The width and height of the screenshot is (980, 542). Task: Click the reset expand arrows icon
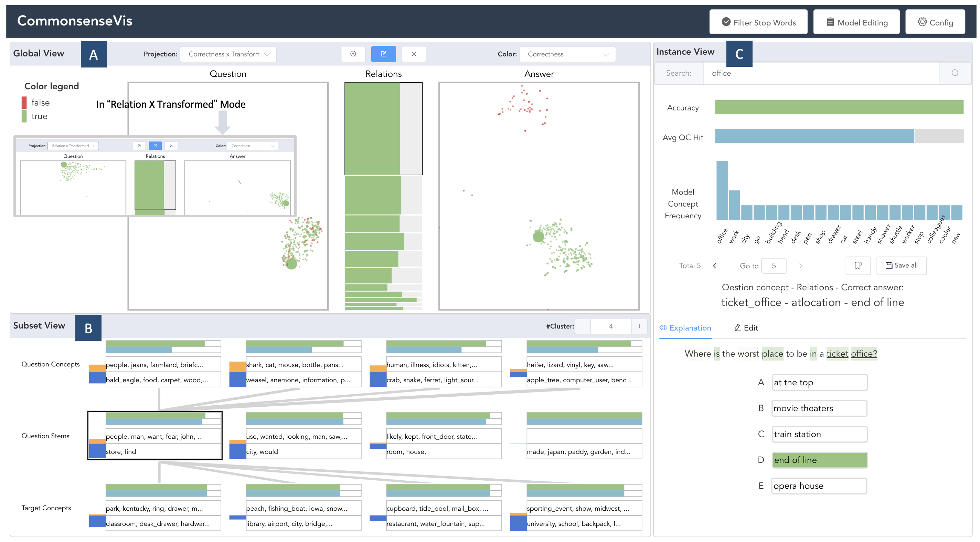coord(414,54)
